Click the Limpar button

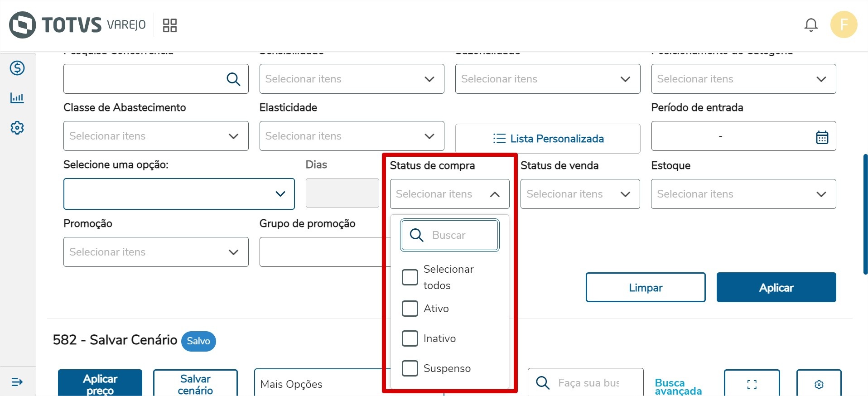(x=645, y=287)
